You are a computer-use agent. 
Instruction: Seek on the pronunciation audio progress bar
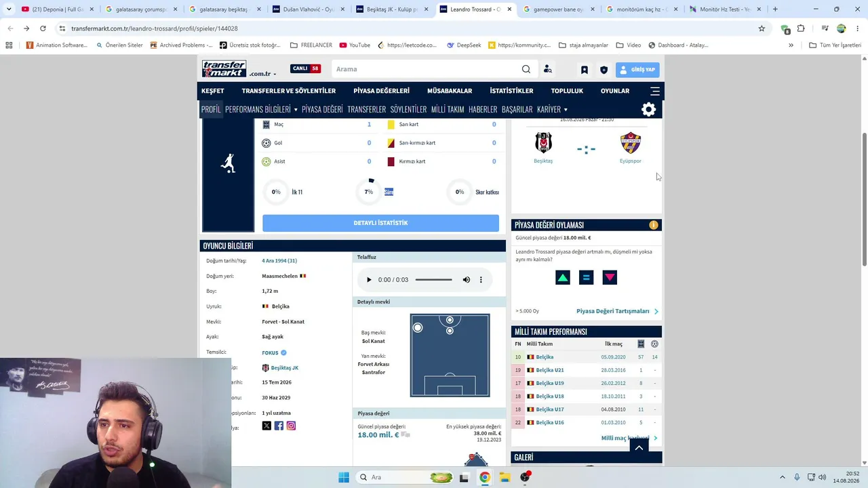433,280
